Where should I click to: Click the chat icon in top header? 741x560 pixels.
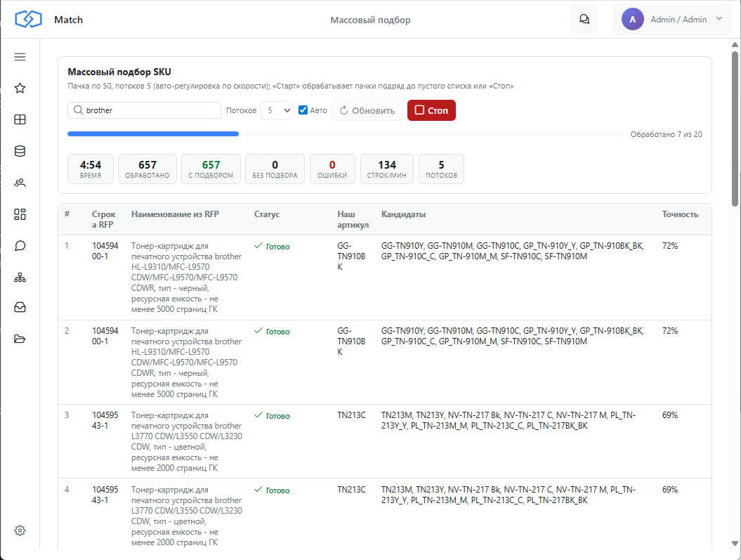point(584,20)
